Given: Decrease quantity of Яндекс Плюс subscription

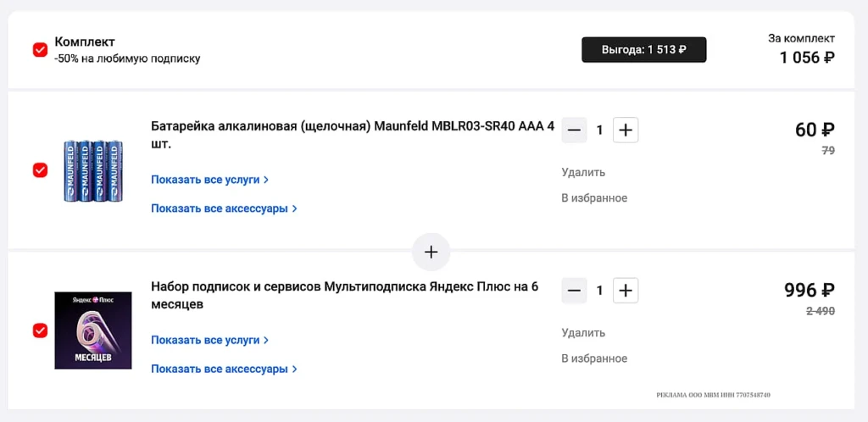Looking at the screenshot, I should (x=574, y=291).
